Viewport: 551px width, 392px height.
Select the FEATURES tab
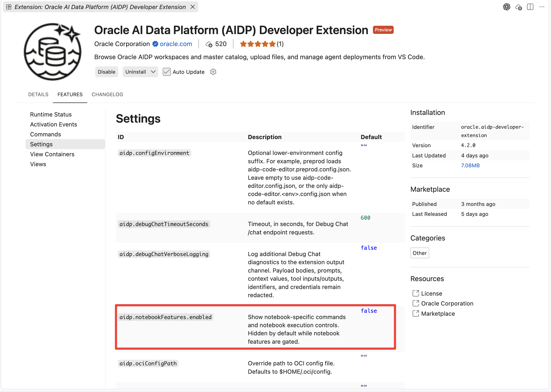pos(70,94)
